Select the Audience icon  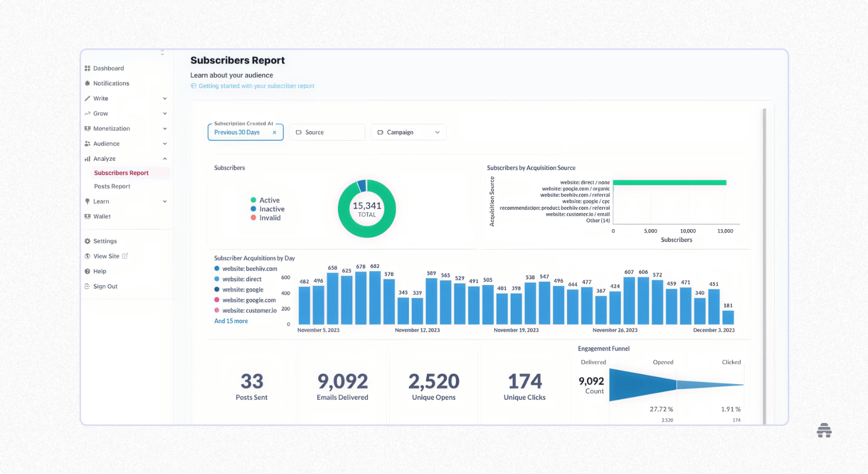tap(88, 143)
